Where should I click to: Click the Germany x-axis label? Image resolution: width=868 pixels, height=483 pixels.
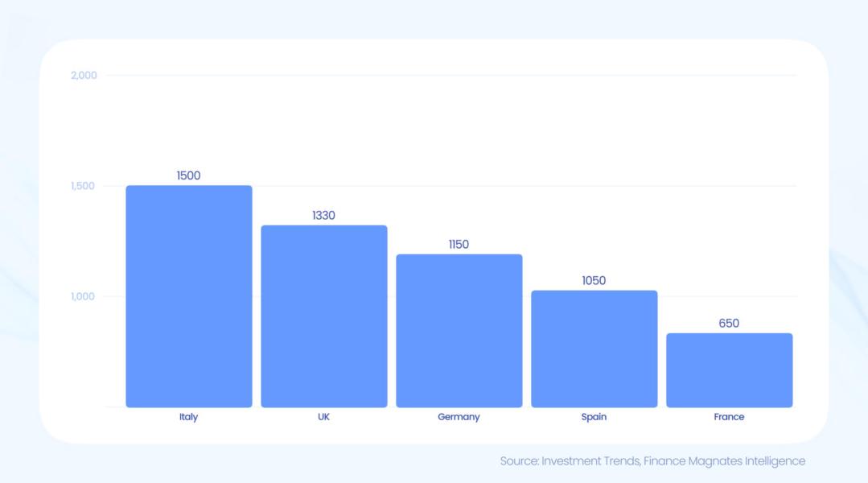point(459,417)
